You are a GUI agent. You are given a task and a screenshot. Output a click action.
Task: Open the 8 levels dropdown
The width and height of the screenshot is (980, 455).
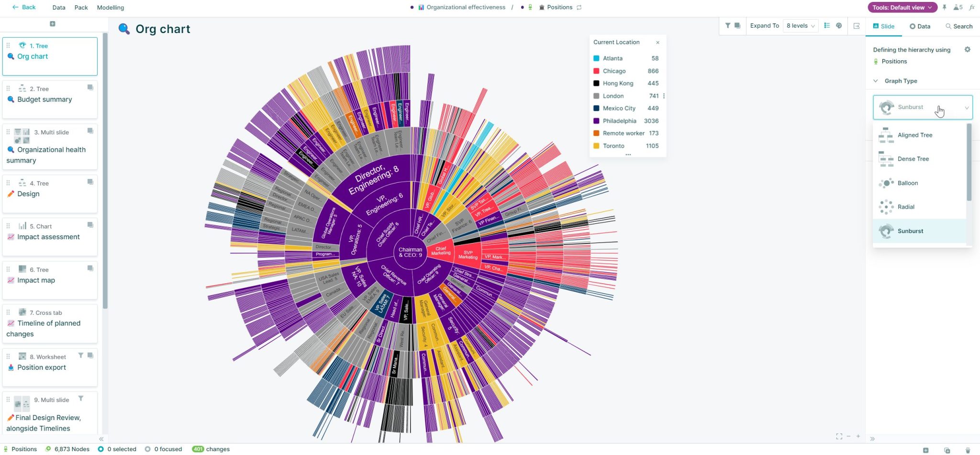[x=800, y=25]
